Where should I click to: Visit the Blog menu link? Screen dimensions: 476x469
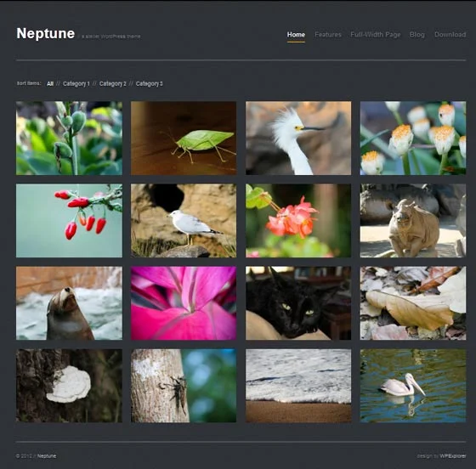pos(417,35)
